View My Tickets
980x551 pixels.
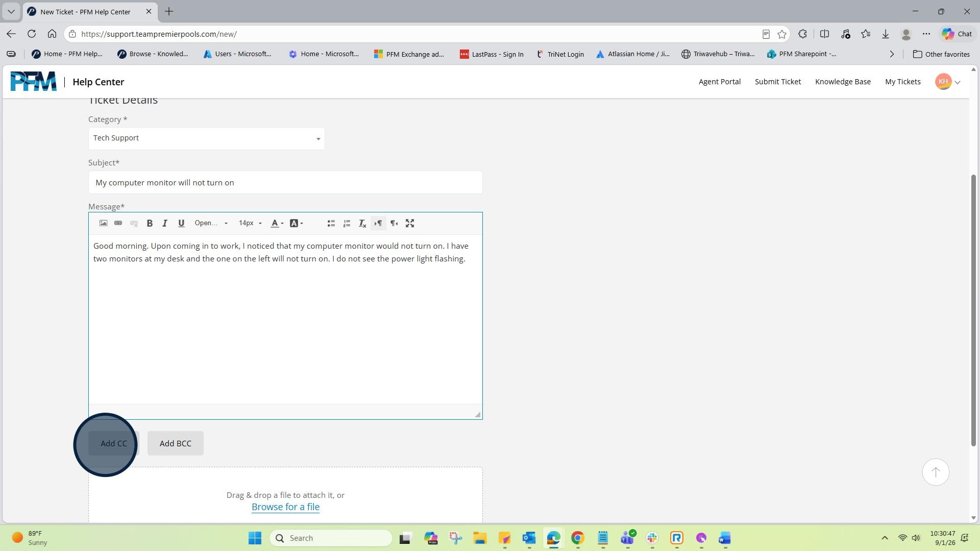coord(902,82)
